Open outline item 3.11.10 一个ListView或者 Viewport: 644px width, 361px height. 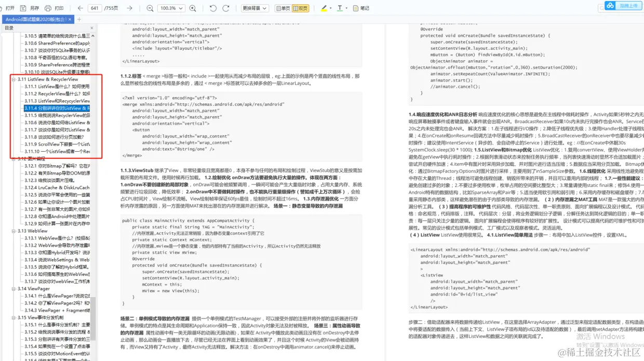click(57, 151)
